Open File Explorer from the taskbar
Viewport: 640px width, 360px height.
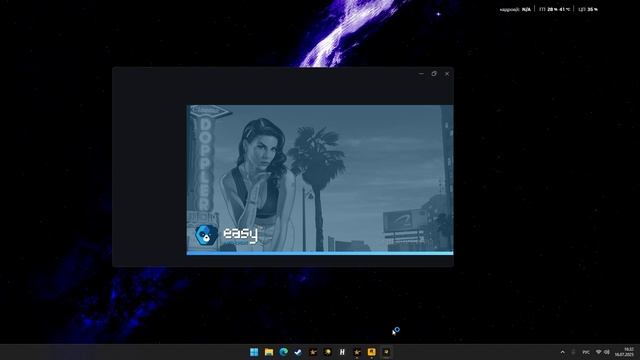pyautogui.click(x=269, y=352)
